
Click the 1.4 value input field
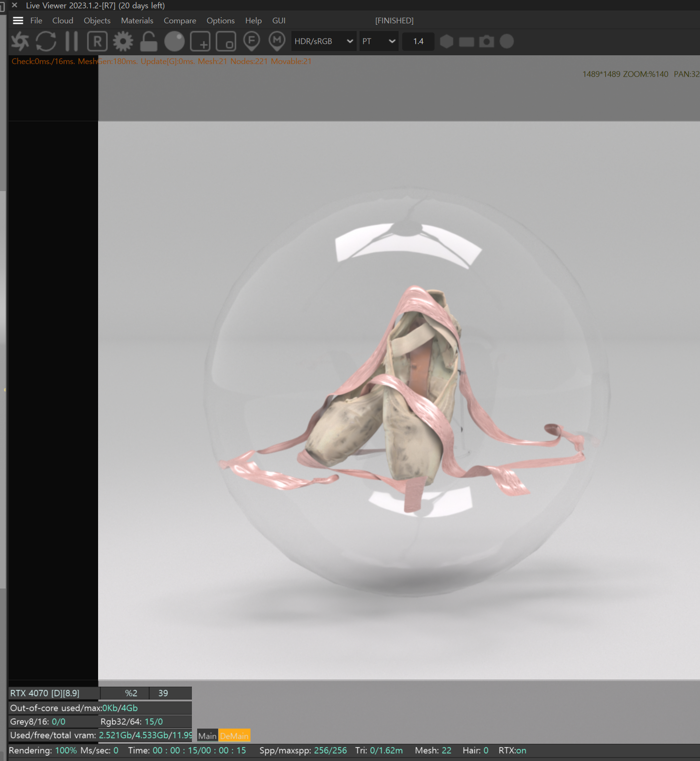click(418, 41)
